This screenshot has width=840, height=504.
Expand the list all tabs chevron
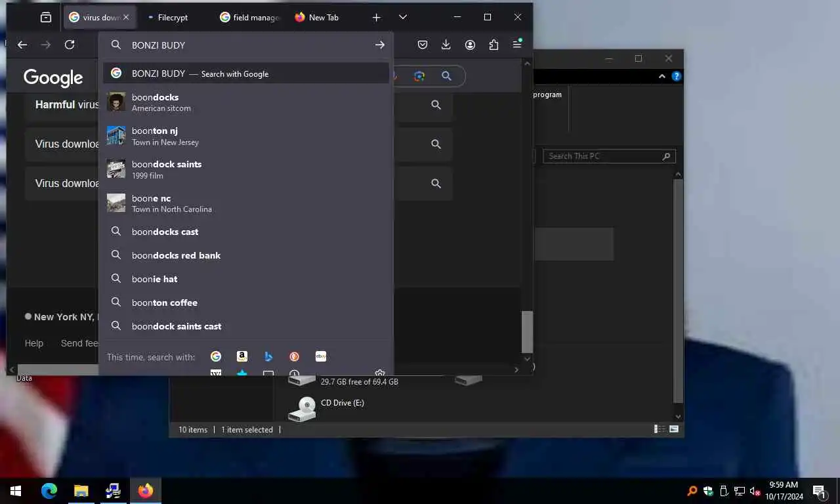pos(403,17)
